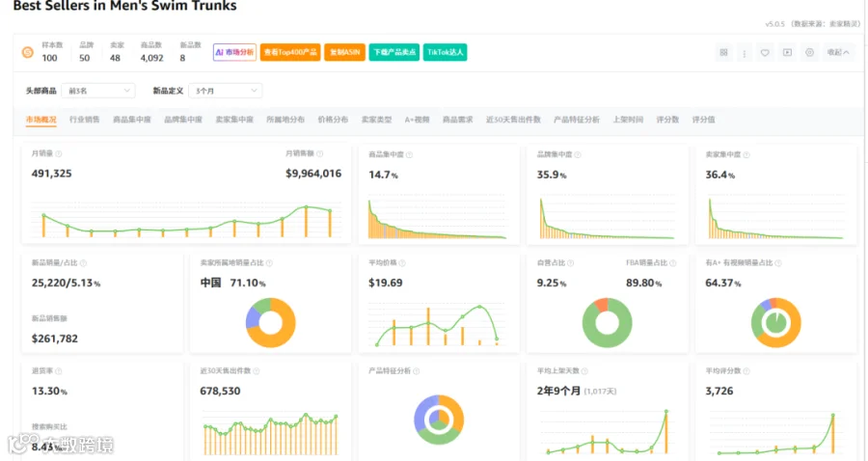The image size is (868, 461).
Task: Open the grid layout icon
Action: tap(723, 53)
